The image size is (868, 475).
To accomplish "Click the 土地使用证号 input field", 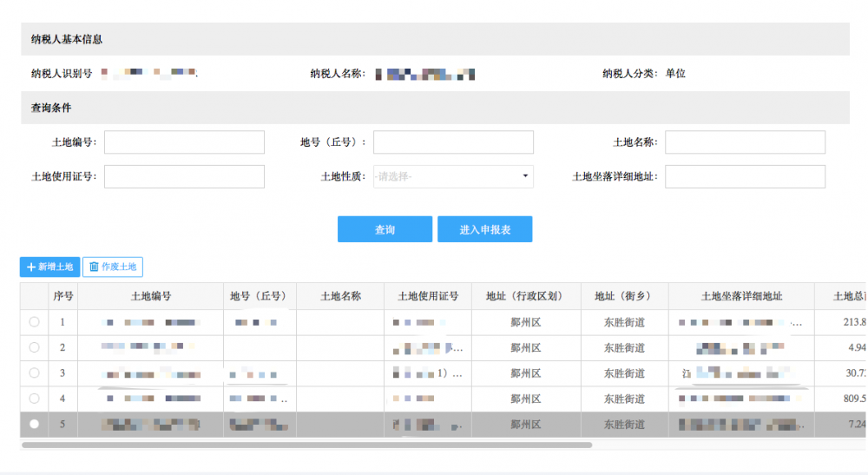I will pos(184,176).
